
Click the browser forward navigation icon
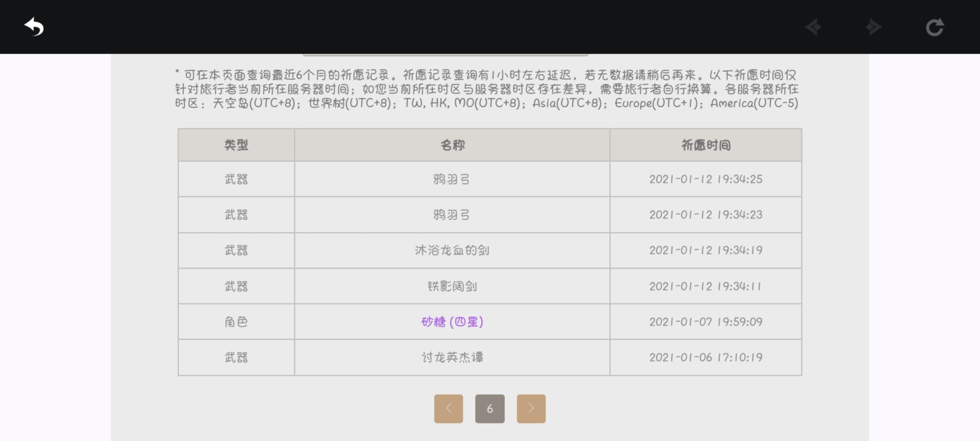tap(873, 27)
